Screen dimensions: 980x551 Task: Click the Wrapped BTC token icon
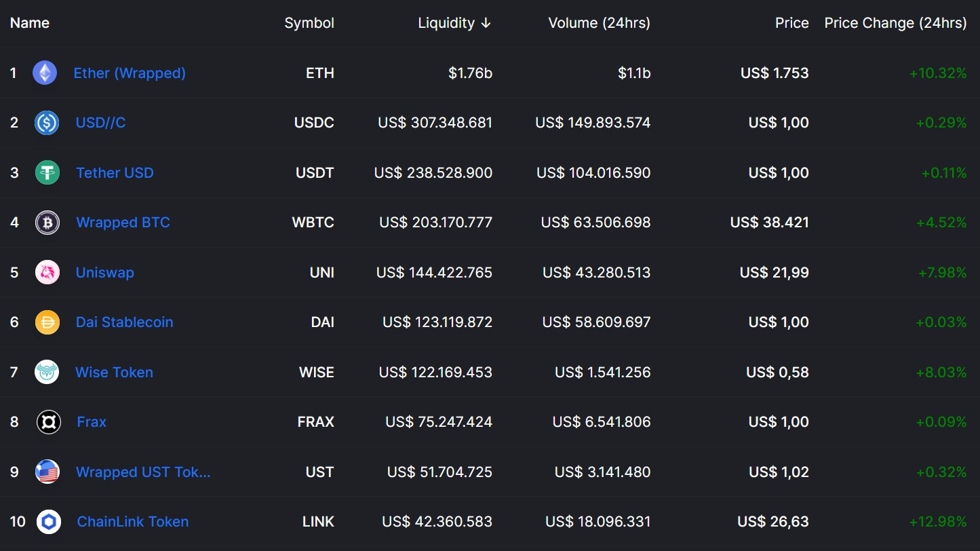pos(47,223)
